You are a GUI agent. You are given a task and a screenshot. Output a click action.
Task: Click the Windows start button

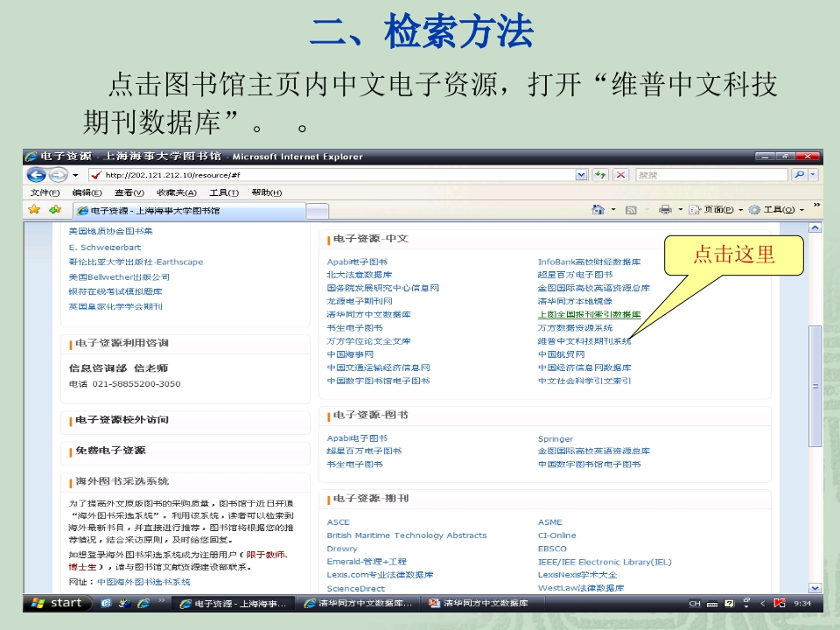click(57, 603)
